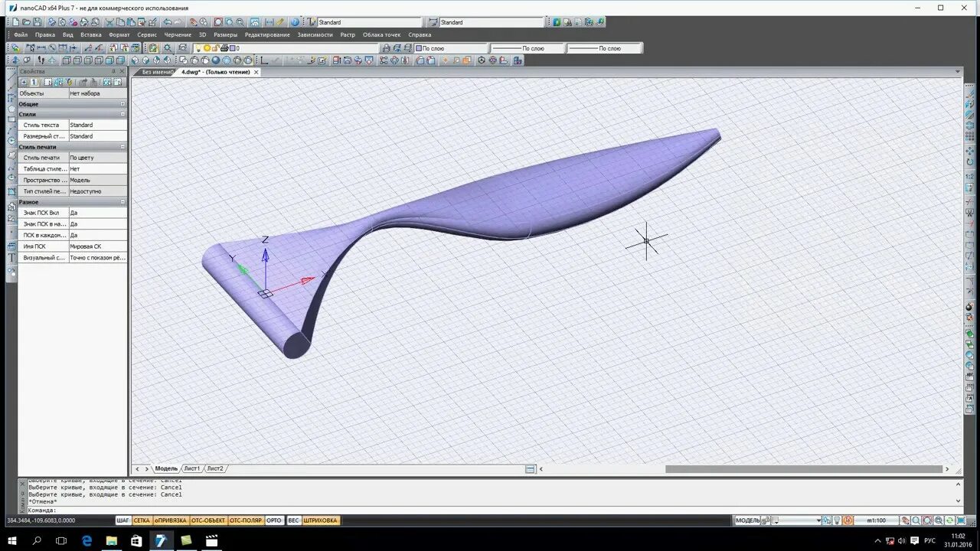
Task: Click the Edge browser taskbar icon
Action: pyautogui.click(x=87, y=540)
